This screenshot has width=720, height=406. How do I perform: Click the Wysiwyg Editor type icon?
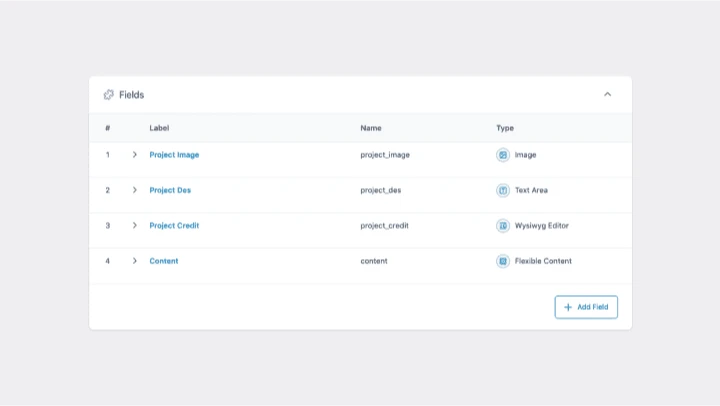[x=503, y=226]
